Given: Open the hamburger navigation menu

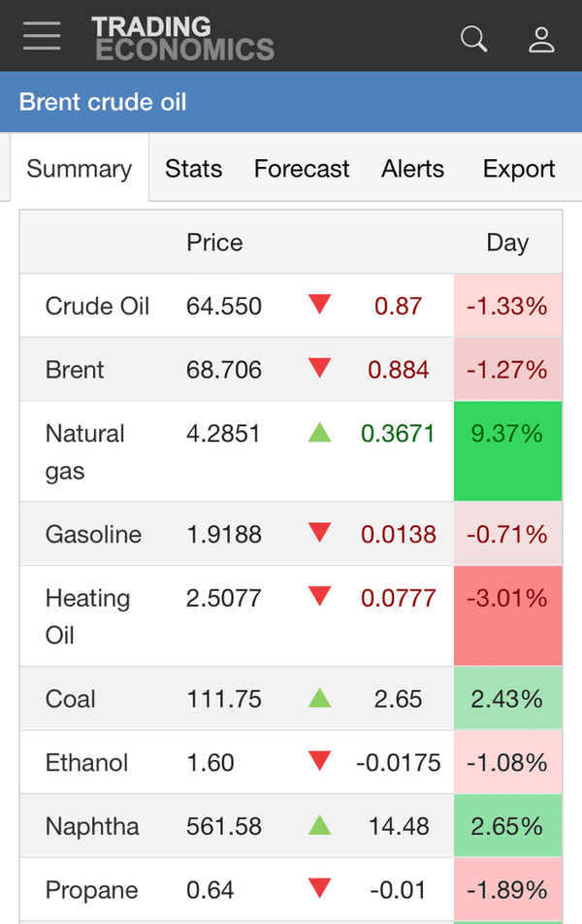Looking at the screenshot, I should click(x=42, y=36).
